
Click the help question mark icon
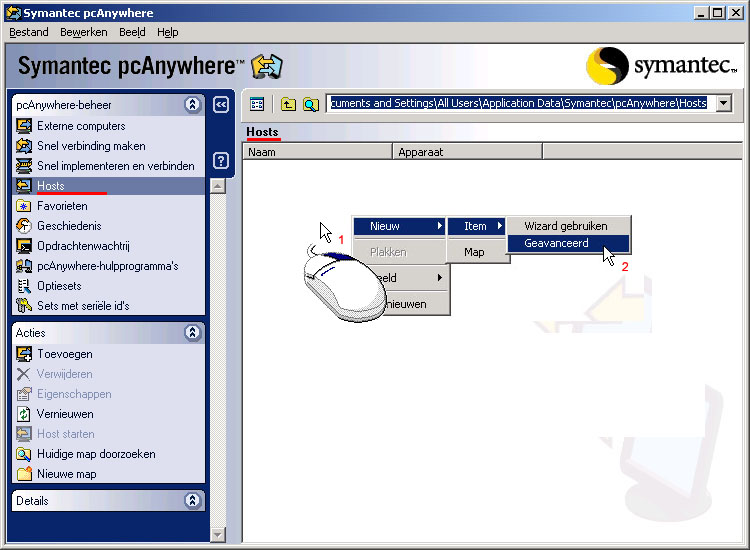[x=222, y=160]
